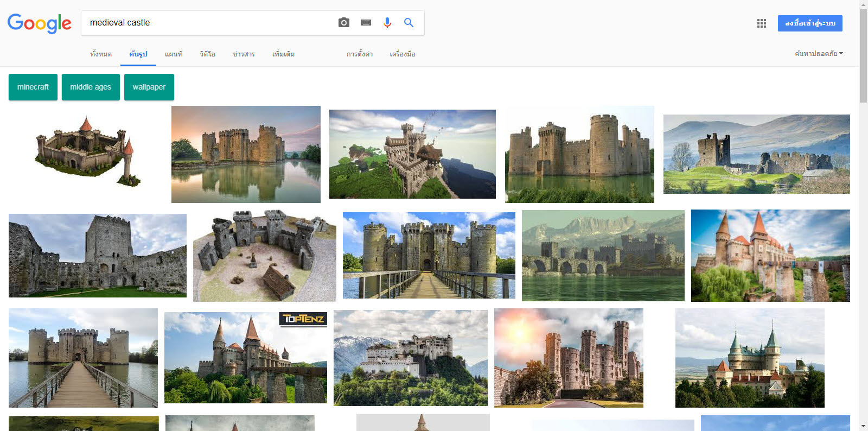Open the gray stone keep ruins image
Viewport: 868px width, 431px height.
point(98,256)
